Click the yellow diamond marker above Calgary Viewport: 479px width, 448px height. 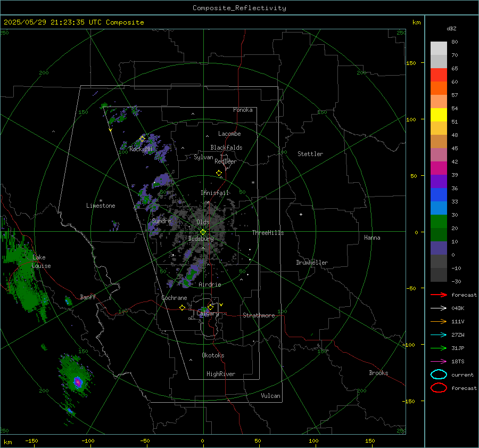[210, 307]
